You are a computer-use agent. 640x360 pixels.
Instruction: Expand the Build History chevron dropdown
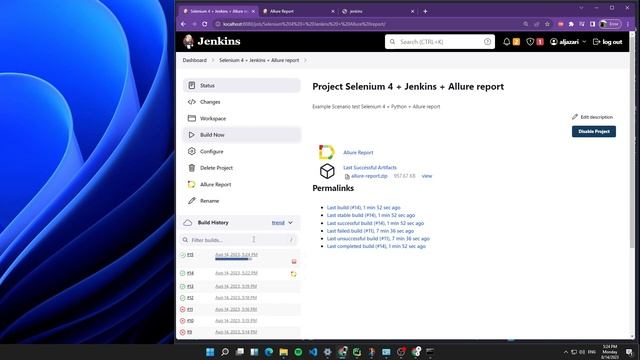291,223
